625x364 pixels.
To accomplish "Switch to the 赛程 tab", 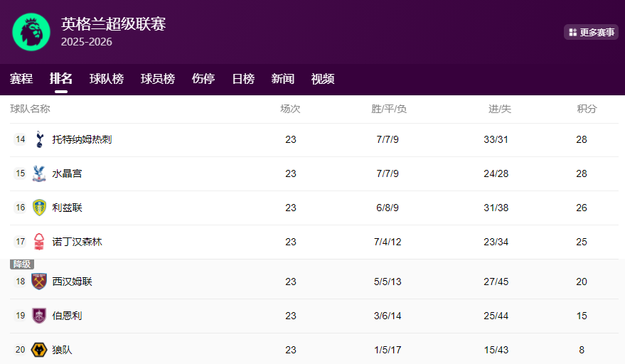I will click(x=21, y=79).
